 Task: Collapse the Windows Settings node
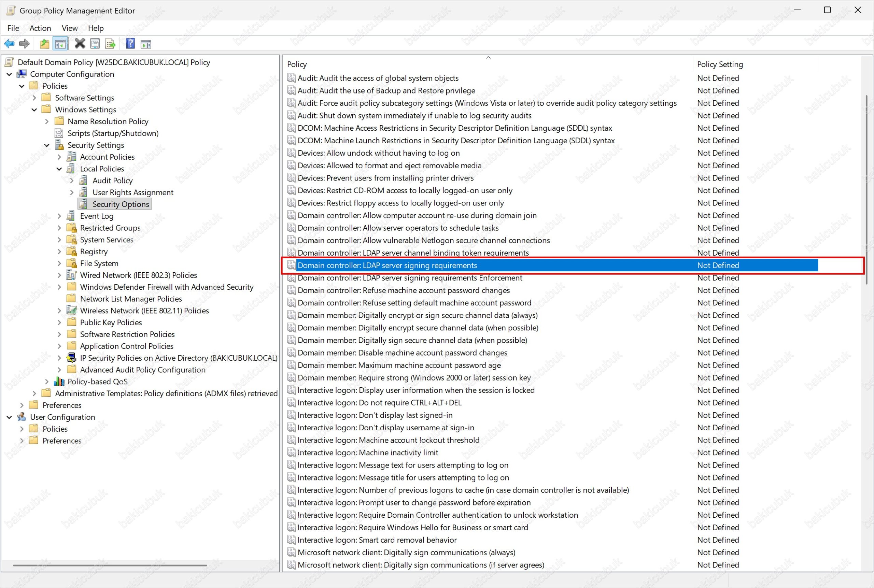[x=34, y=110]
